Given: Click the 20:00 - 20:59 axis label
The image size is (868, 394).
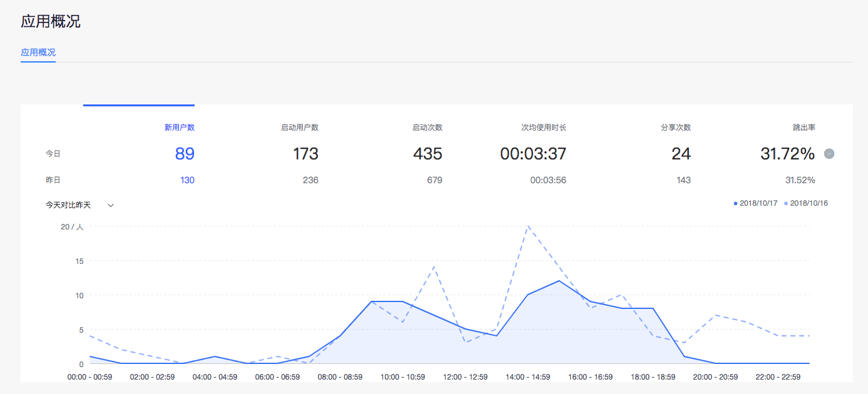Looking at the screenshot, I should pos(715,377).
